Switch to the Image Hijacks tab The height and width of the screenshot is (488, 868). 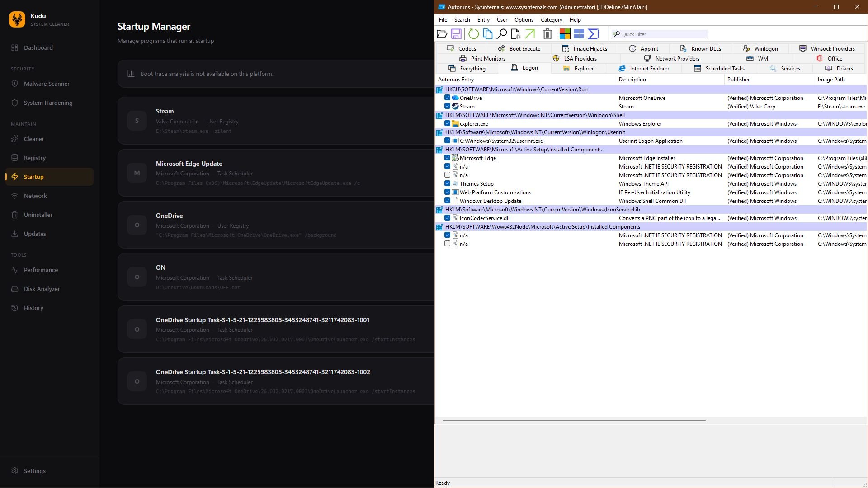[584, 48]
